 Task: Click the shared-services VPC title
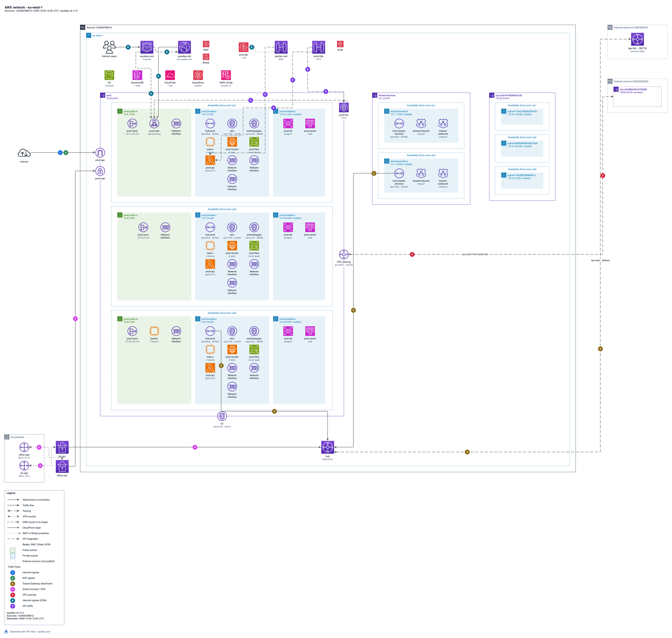[x=387, y=96]
